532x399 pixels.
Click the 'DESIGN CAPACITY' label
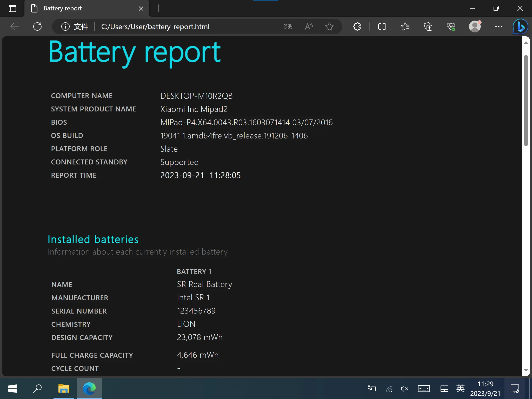coord(82,337)
